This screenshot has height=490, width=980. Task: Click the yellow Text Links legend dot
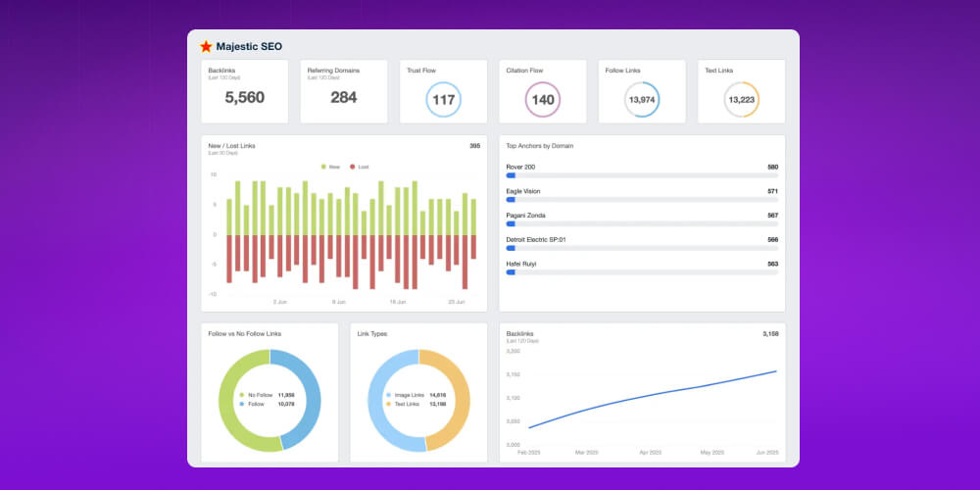pyautogui.click(x=389, y=404)
